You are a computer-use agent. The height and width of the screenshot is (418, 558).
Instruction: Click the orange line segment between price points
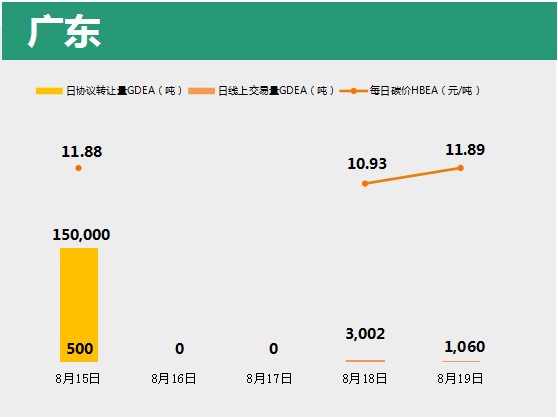pos(413,176)
